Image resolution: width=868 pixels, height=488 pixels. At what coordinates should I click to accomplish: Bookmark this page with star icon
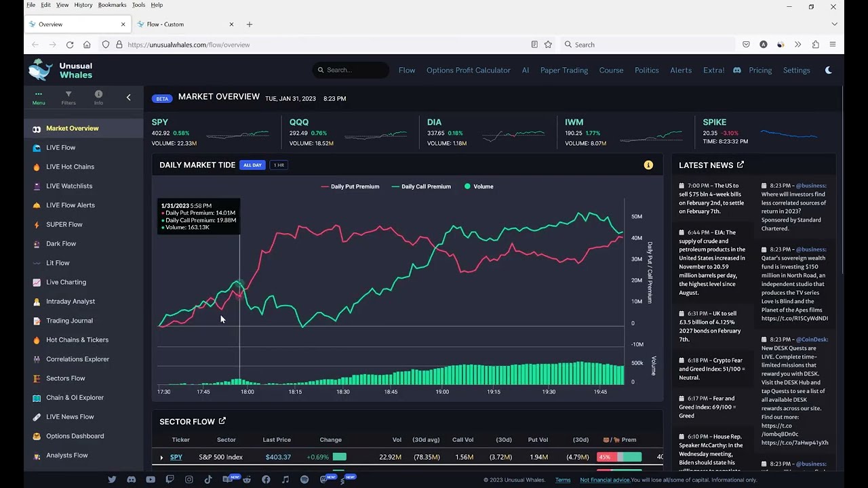(x=548, y=44)
